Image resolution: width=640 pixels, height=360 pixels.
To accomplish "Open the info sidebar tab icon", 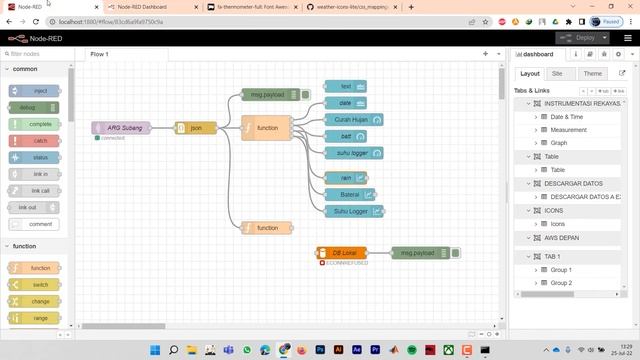I will click(576, 54).
